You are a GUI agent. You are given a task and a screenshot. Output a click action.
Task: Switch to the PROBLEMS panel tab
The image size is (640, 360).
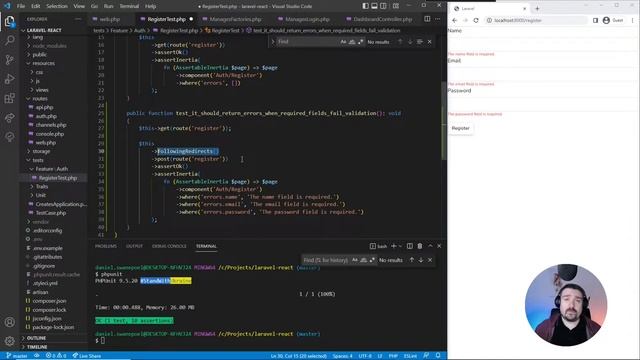tap(106, 246)
